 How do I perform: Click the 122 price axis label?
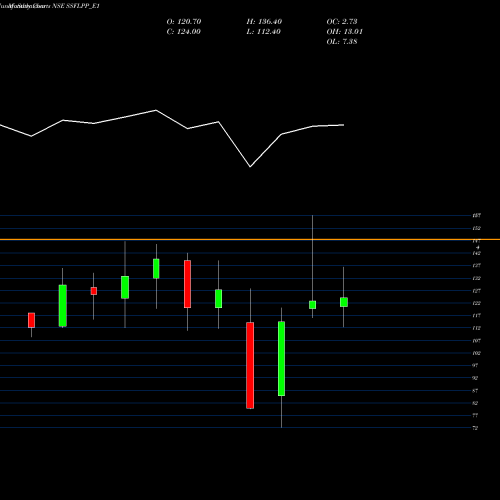[477, 303]
